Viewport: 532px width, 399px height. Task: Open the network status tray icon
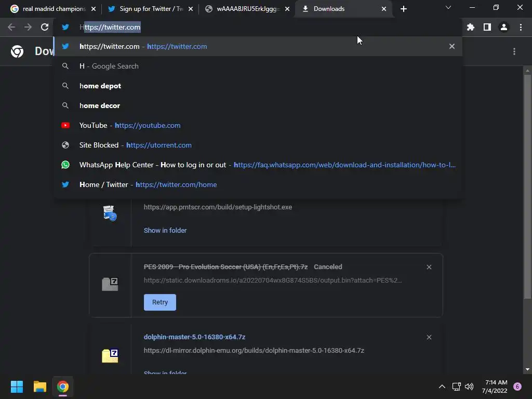(456, 387)
